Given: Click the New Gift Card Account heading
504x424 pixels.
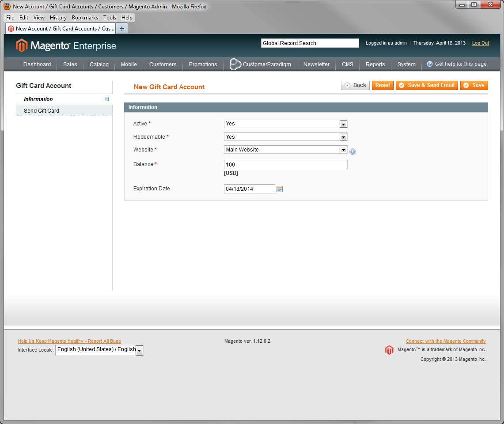Looking at the screenshot, I should 169,87.
